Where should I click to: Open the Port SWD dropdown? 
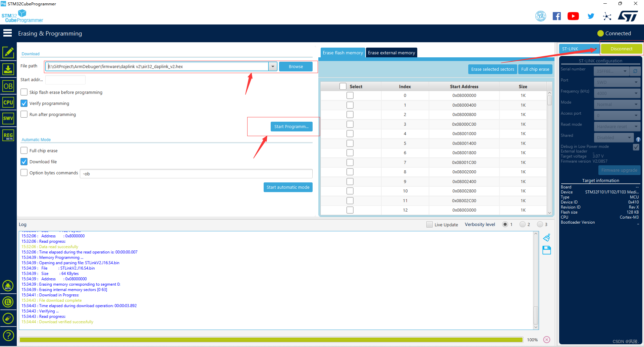coord(617,82)
